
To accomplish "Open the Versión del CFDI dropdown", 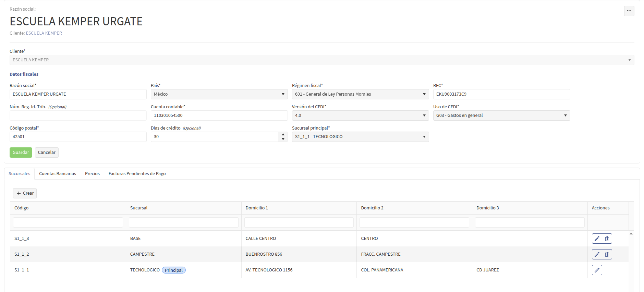I will [360, 115].
